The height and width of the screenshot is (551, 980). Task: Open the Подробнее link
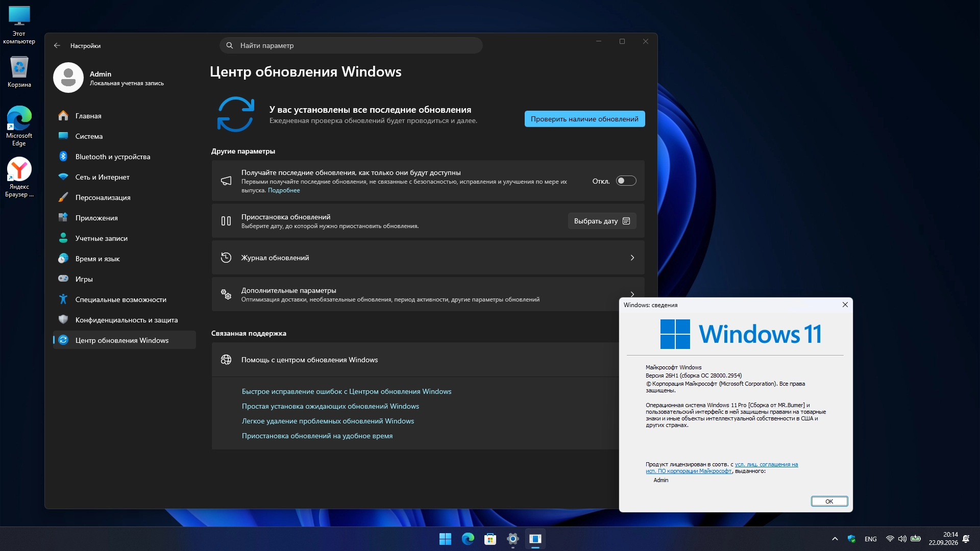coord(284,190)
